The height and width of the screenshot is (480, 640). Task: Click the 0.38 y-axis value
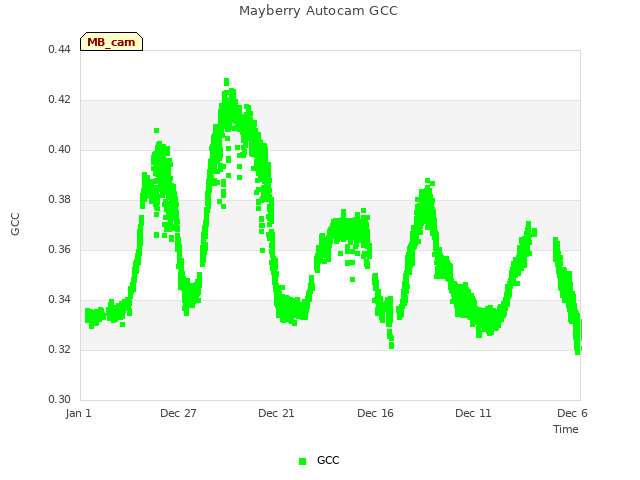click(60, 200)
